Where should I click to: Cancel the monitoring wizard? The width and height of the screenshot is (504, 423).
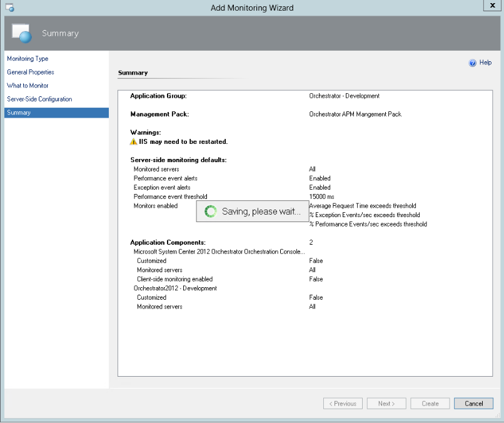click(473, 404)
